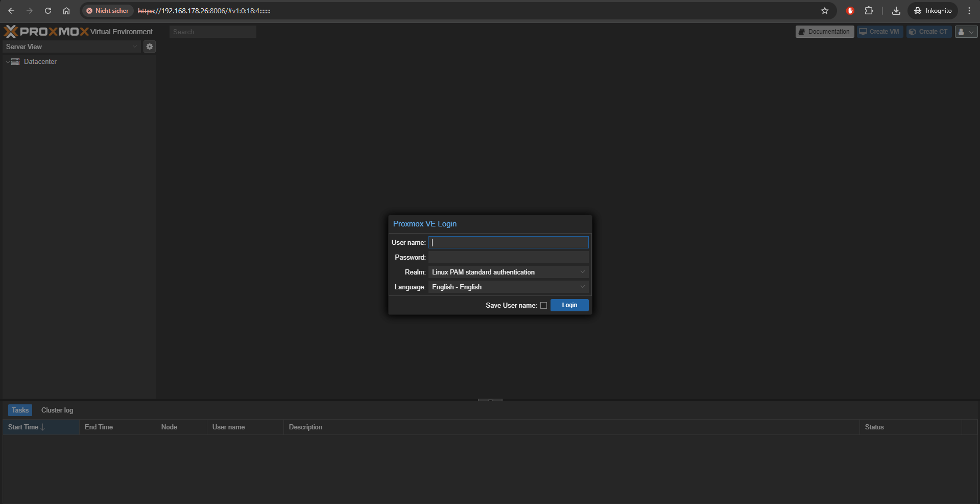Switch to the Cluster log tab
The image size is (980, 504).
click(57, 410)
